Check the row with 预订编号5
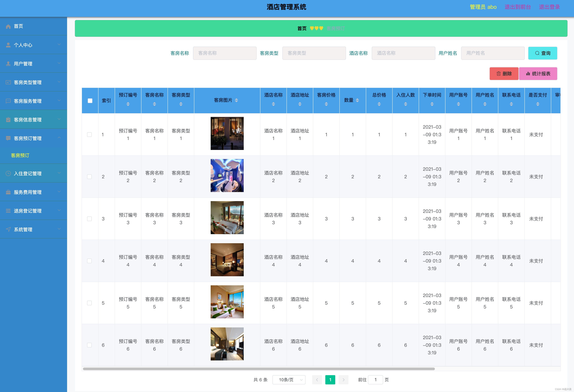Viewport: 574px width, 392px height. 89,303
